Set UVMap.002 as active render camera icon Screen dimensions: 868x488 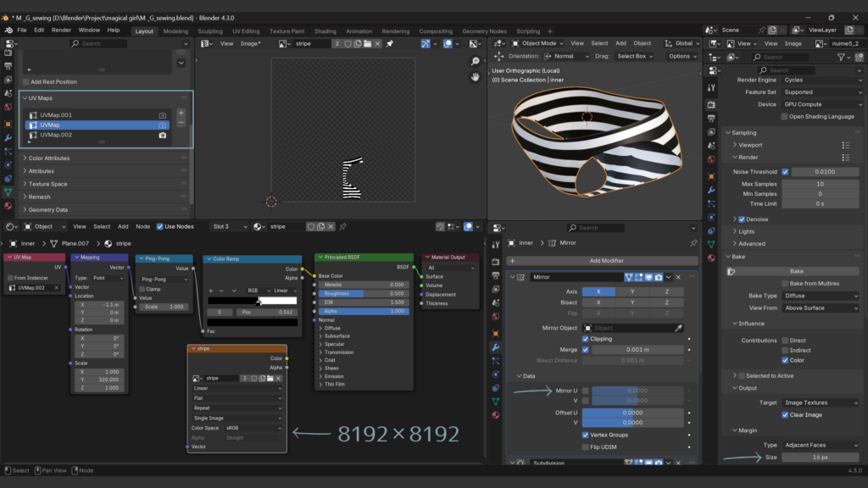point(163,135)
